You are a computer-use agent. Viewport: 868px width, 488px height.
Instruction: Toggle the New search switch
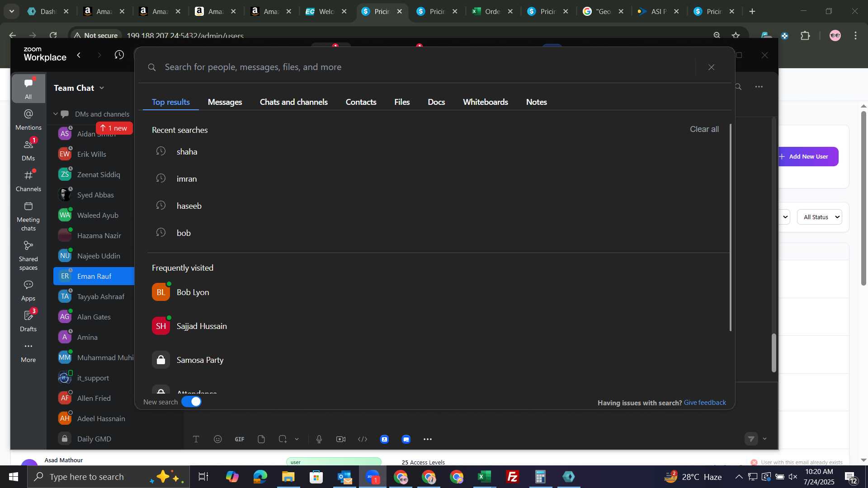(x=191, y=402)
